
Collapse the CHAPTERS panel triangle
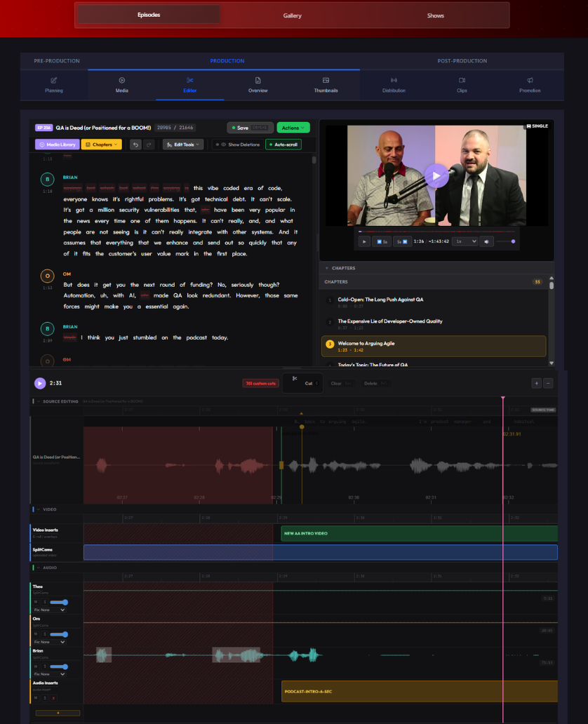(326, 268)
